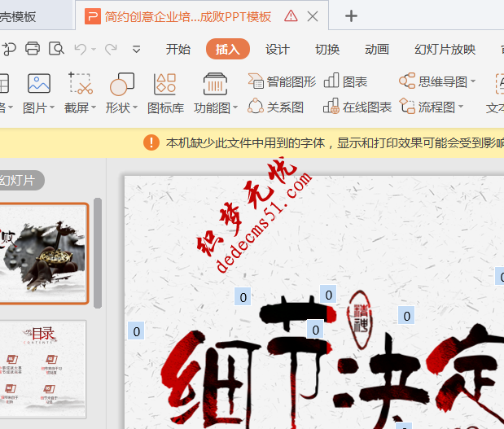Click the print icon in quick access toolbar

33,49
